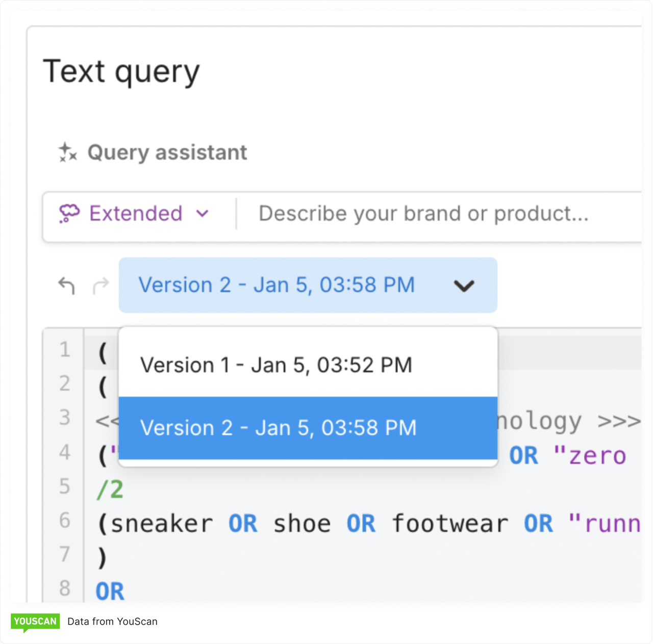Screen dimensions: 653x644
Task: Click the Query assistant label
Action: click(x=167, y=152)
